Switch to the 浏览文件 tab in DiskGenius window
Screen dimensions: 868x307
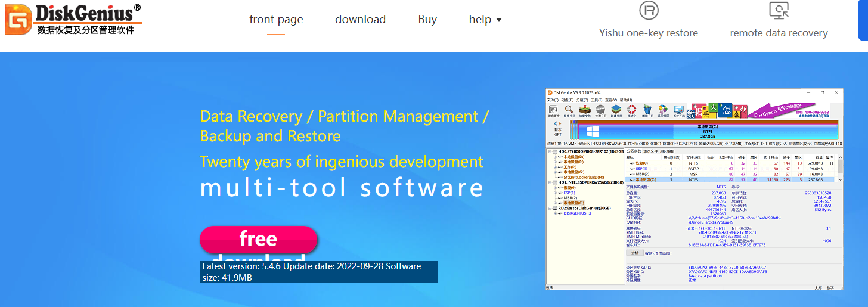click(650, 151)
